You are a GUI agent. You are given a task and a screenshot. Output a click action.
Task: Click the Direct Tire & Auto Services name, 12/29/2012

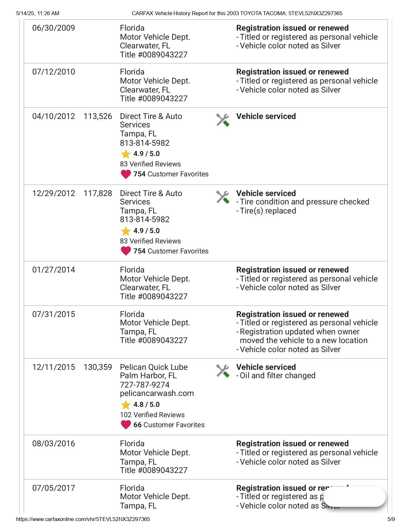click(151, 197)
